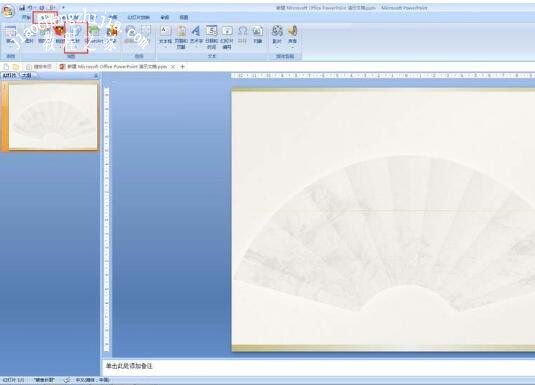Image resolution: width=535 pixels, height=385 pixels.
Task: Create a photo album (相册)
Action: [60, 34]
